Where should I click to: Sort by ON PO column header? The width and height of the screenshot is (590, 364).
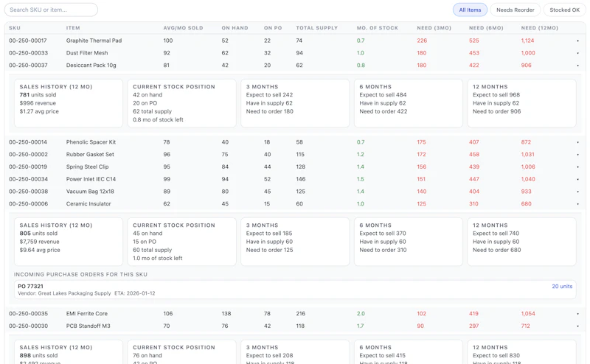pos(273,28)
